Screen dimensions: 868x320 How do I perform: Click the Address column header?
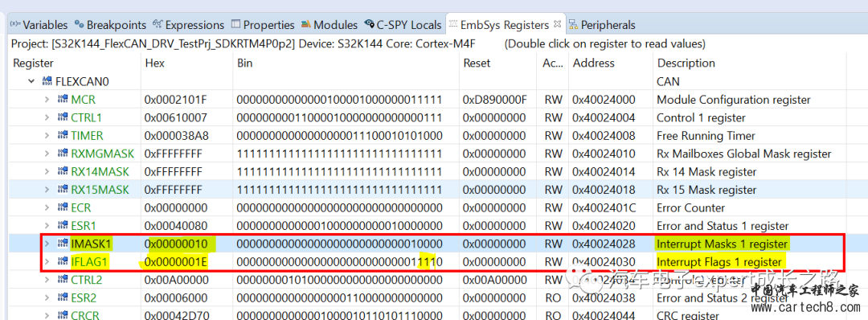pyautogui.click(x=594, y=63)
